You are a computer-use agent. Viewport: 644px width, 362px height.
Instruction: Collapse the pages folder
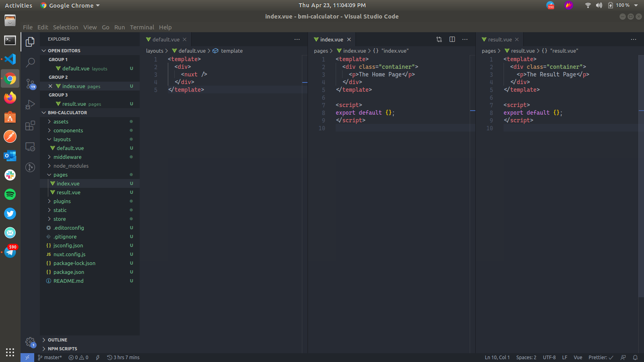coord(60,175)
